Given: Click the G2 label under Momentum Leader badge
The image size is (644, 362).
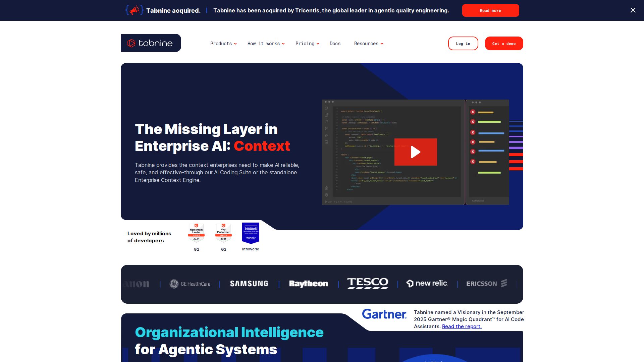Looking at the screenshot, I should tap(197, 249).
